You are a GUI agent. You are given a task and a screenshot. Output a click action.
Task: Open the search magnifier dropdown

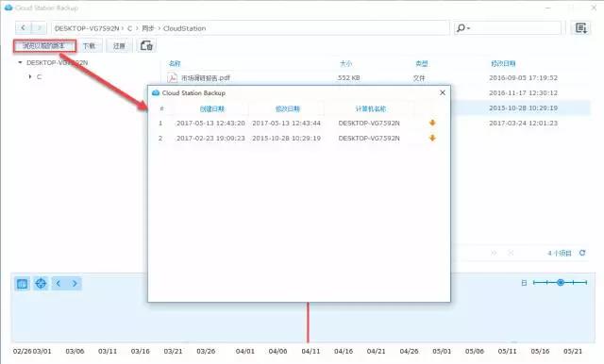click(x=462, y=28)
